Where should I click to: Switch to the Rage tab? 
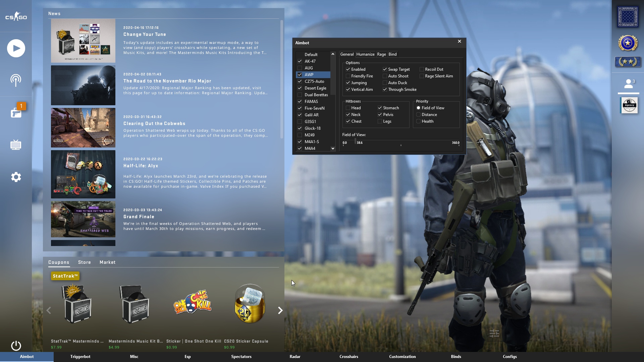coord(381,54)
